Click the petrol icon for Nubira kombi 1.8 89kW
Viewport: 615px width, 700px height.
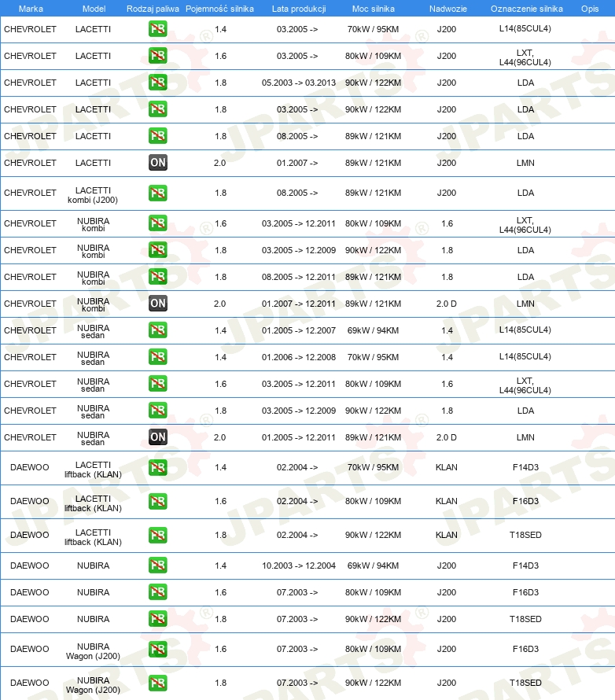coord(158,277)
